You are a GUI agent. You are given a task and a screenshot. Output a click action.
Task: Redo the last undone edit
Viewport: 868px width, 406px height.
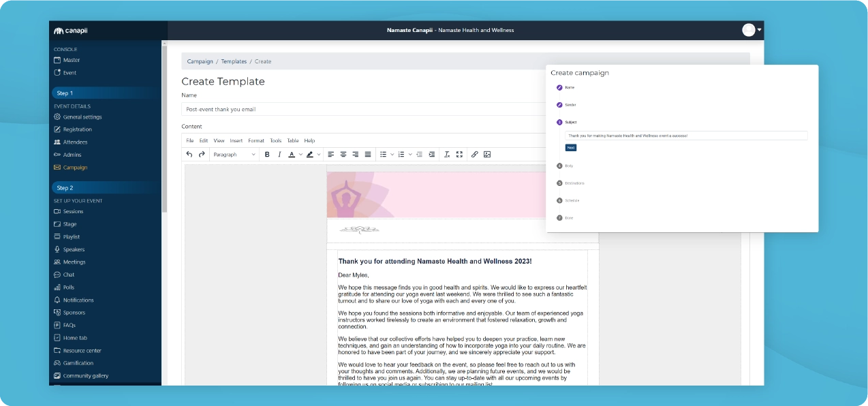pyautogui.click(x=202, y=155)
